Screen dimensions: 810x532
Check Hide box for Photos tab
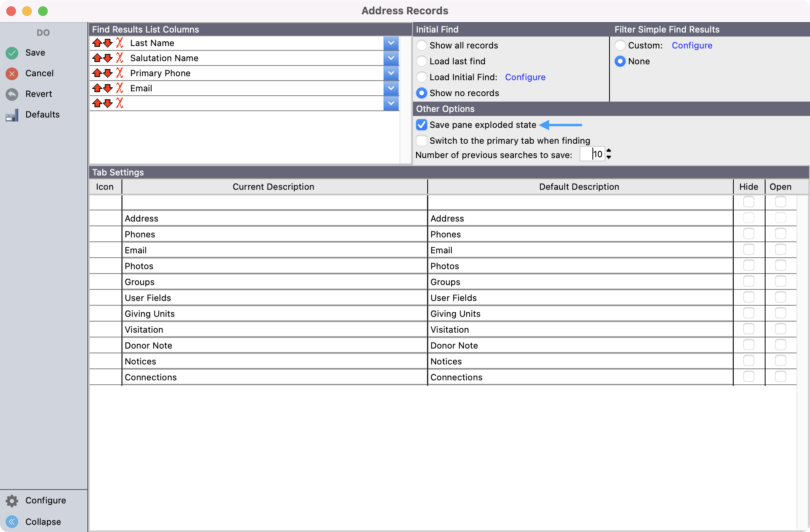pyautogui.click(x=748, y=266)
